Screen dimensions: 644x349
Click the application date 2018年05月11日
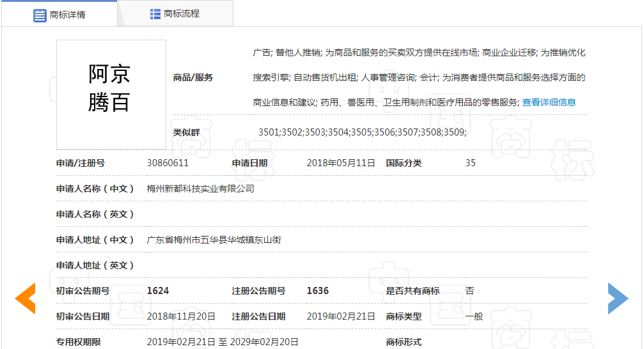(x=341, y=163)
